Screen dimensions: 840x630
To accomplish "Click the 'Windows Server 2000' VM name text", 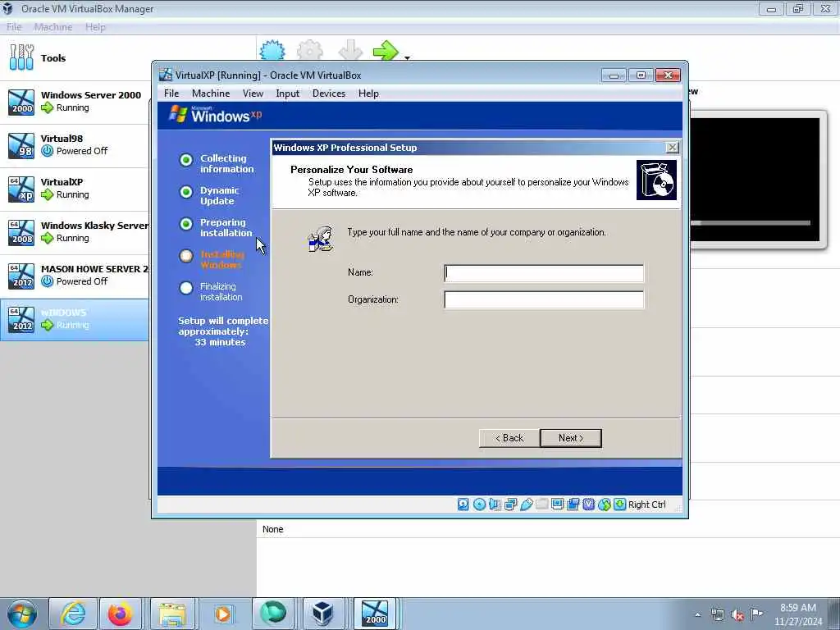I will coord(91,95).
